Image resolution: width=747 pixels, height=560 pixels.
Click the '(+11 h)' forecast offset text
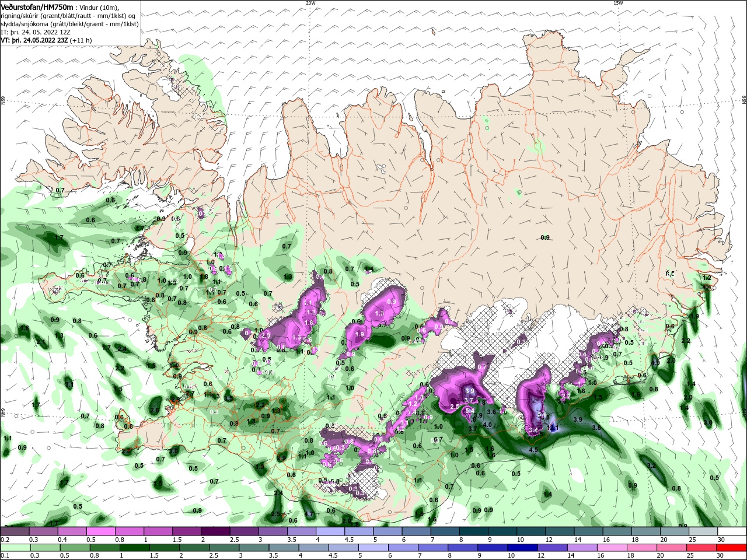point(81,40)
